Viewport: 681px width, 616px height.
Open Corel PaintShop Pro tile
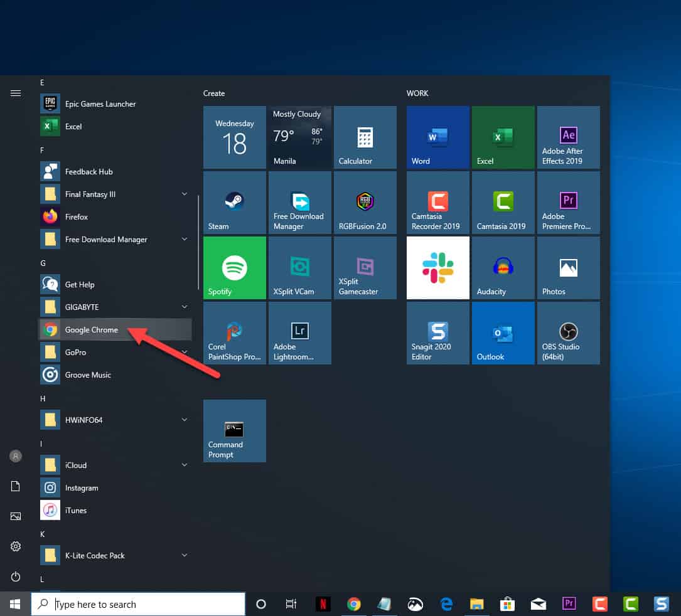(x=235, y=333)
